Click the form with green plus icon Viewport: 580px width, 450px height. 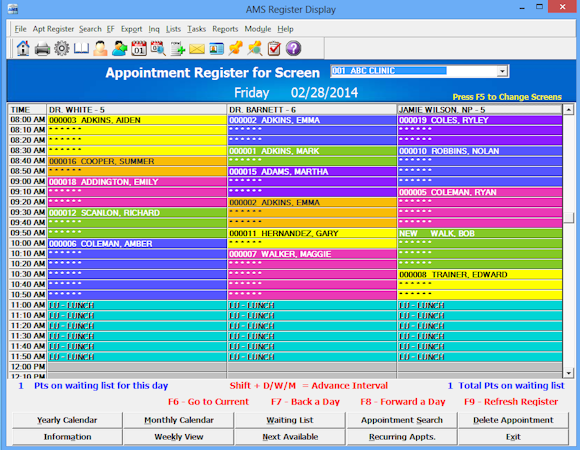click(178, 48)
